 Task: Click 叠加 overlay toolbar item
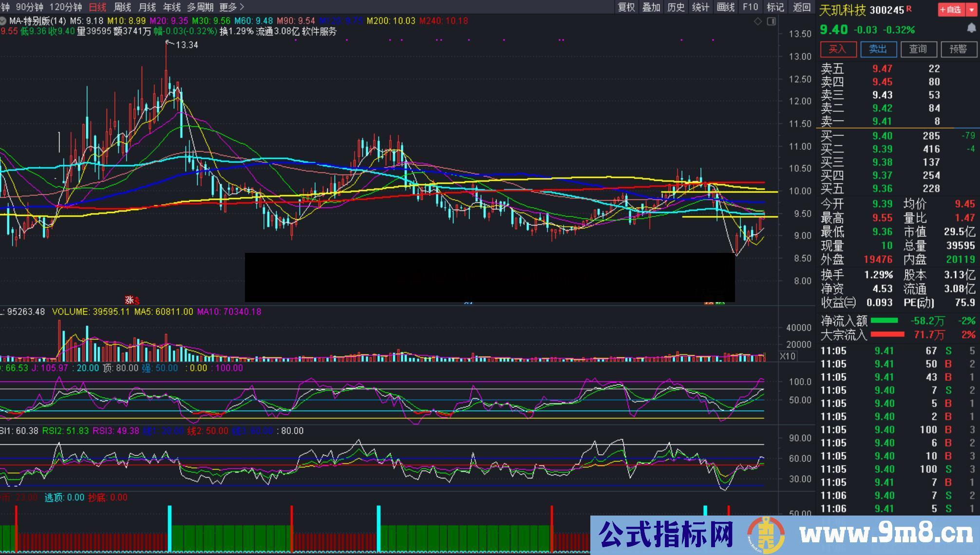[651, 7]
